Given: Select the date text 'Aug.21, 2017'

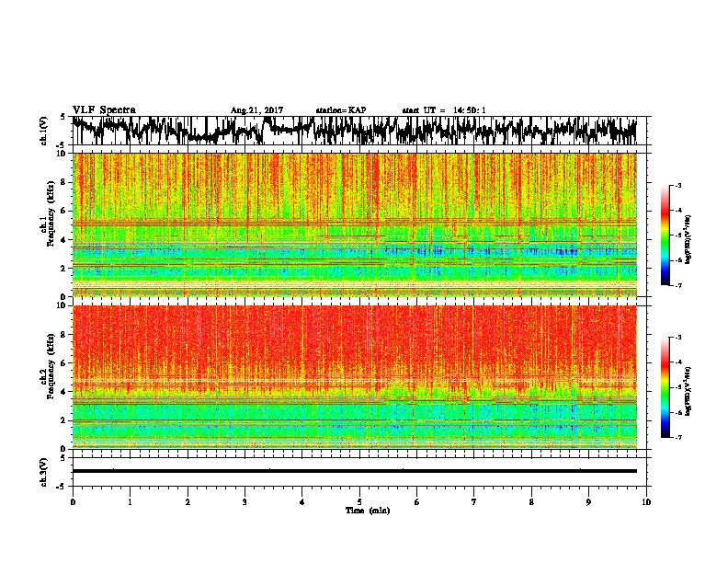Looking at the screenshot, I should (x=256, y=110).
